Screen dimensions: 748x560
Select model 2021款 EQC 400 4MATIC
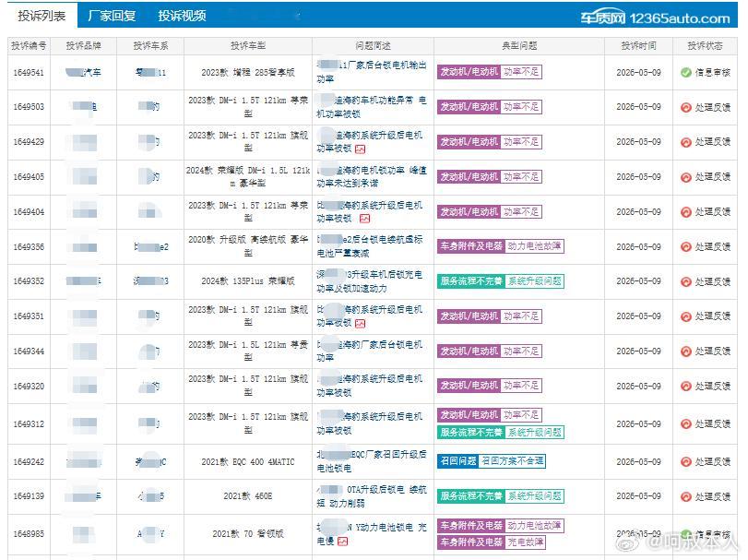tap(248, 461)
